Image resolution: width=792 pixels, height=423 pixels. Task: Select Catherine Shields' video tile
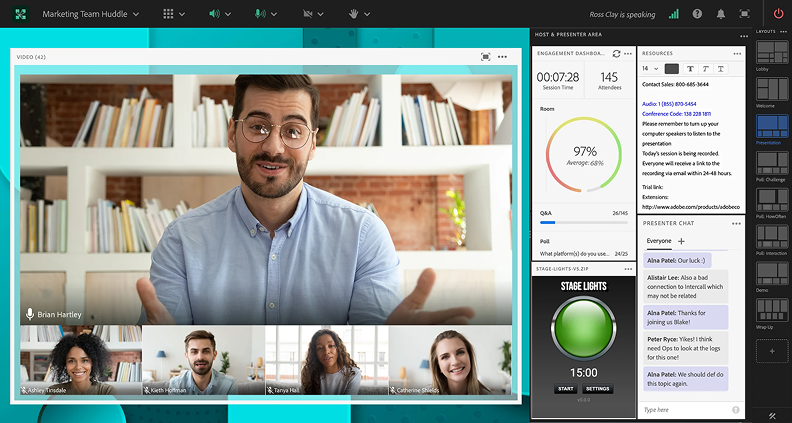[x=450, y=360]
